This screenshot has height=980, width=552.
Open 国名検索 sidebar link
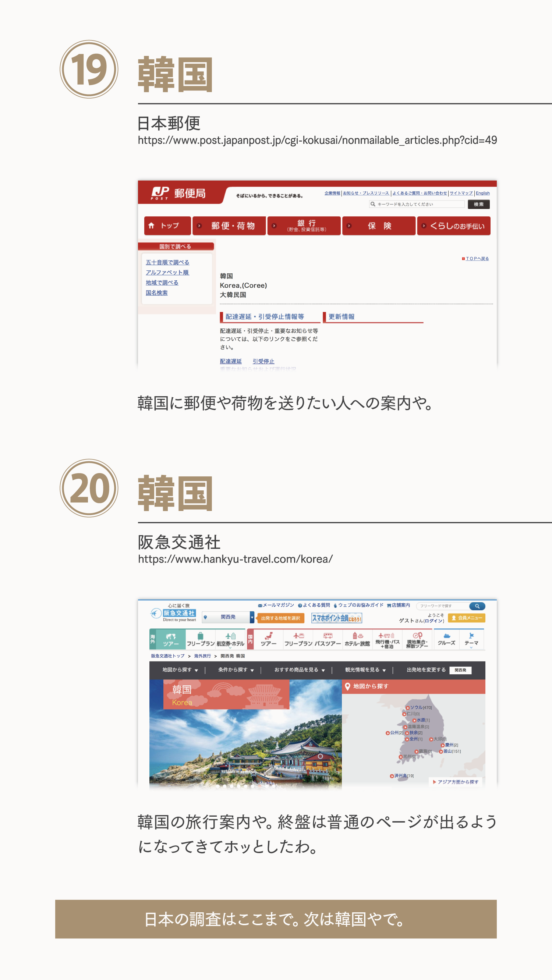(x=156, y=293)
